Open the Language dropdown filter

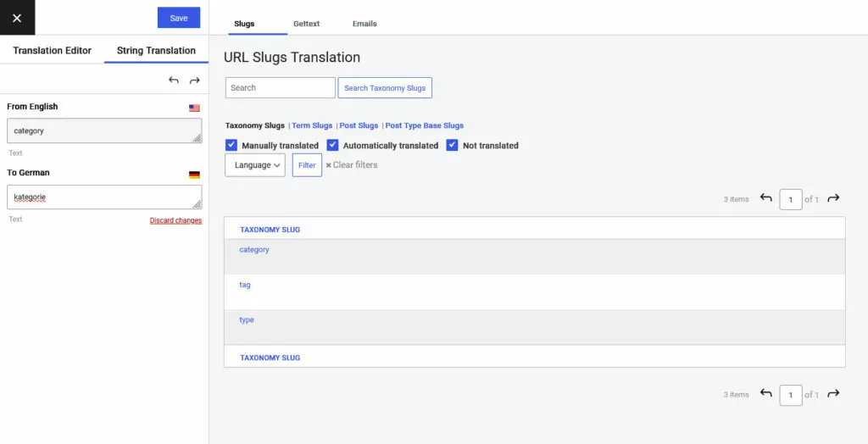255,165
